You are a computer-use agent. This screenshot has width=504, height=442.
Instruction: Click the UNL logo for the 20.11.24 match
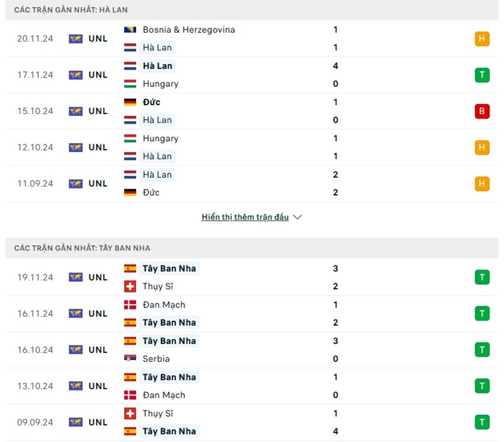point(76,38)
